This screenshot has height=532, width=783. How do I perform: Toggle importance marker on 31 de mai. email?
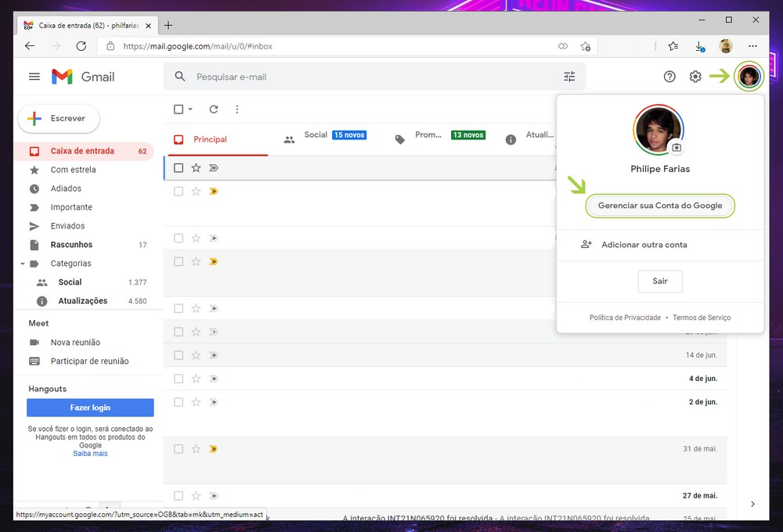(213, 448)
